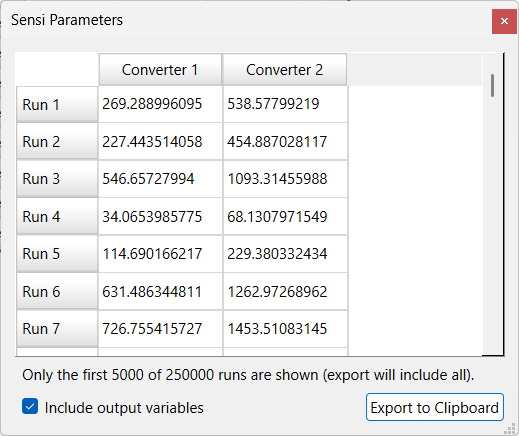This screenshot has width=519, height=436.
Task: Select the Converter 1 column header
Action: point(160,70)
